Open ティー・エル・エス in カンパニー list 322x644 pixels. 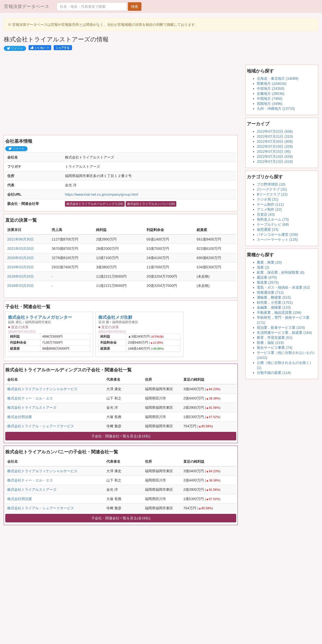[x=30, y=480]
